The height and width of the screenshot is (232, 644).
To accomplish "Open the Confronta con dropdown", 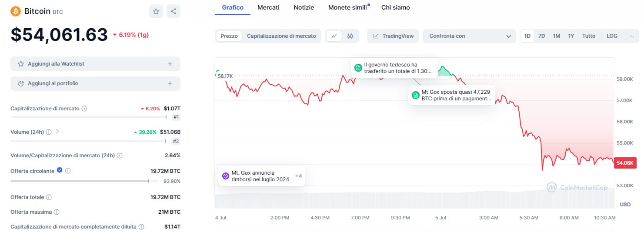I will (x=470, y=36).
